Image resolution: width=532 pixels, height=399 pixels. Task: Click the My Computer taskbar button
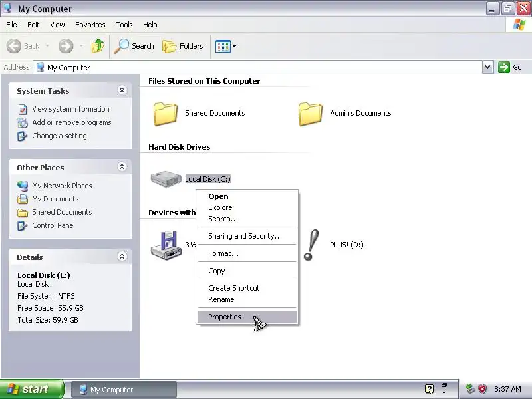[x=124, y=390]
